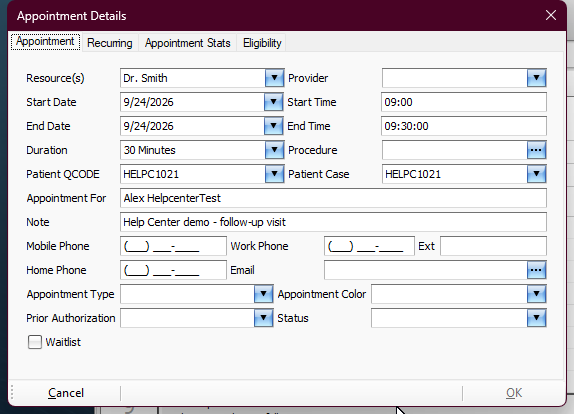Click the End Date 9/24/2026 value
Screen dimensions: 574x414
click(x=148, y=126)
